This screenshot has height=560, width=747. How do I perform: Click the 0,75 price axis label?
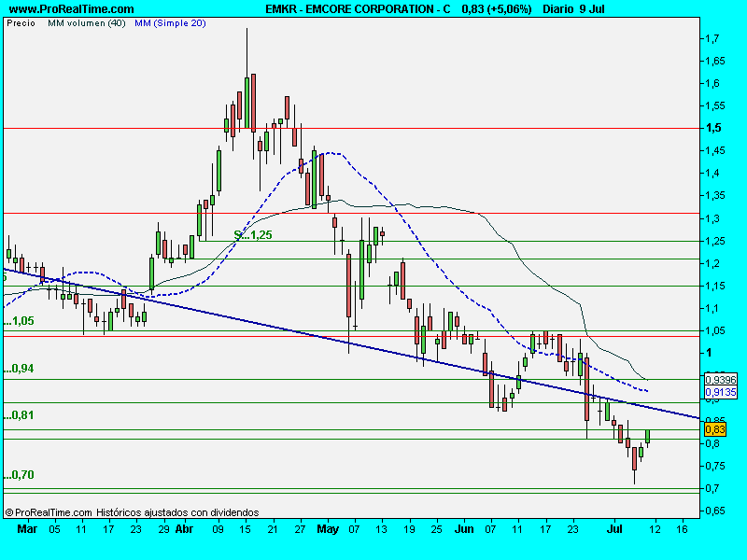(x=715, y=466)
